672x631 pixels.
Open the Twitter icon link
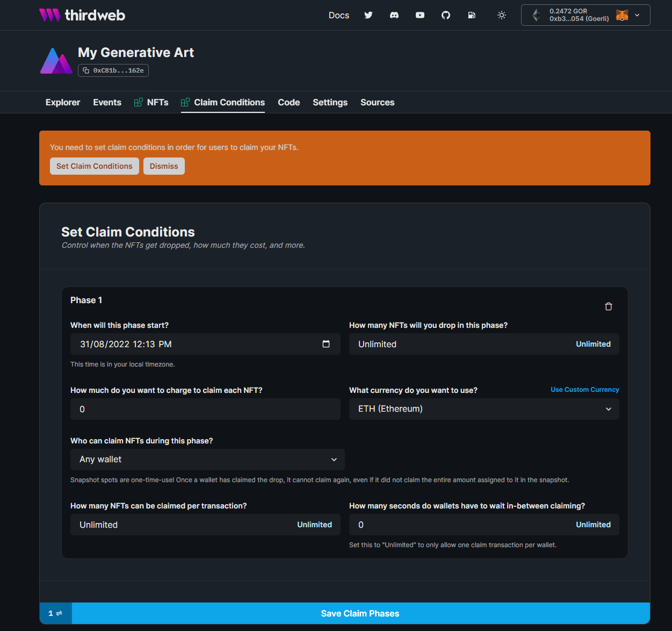click(x=368, y=15)
